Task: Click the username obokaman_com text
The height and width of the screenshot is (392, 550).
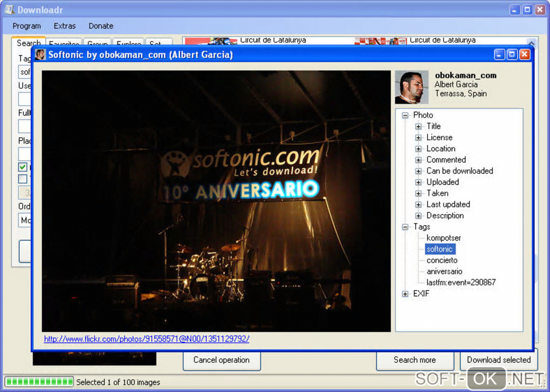Action: [x=466, y=75]
